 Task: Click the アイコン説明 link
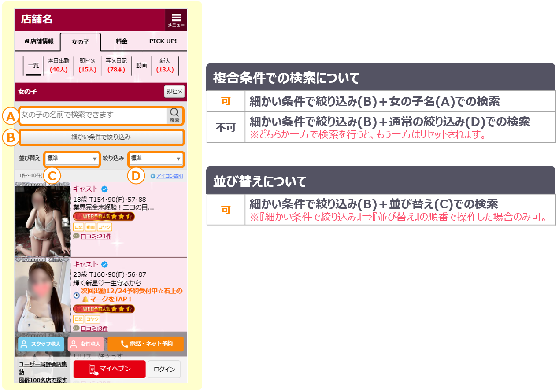[167, 176]
